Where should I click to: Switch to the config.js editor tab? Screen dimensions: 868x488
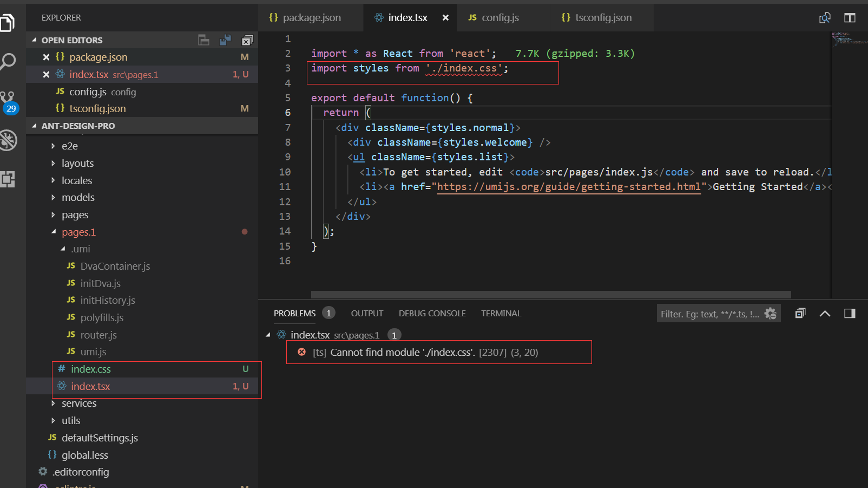[503, 17]
